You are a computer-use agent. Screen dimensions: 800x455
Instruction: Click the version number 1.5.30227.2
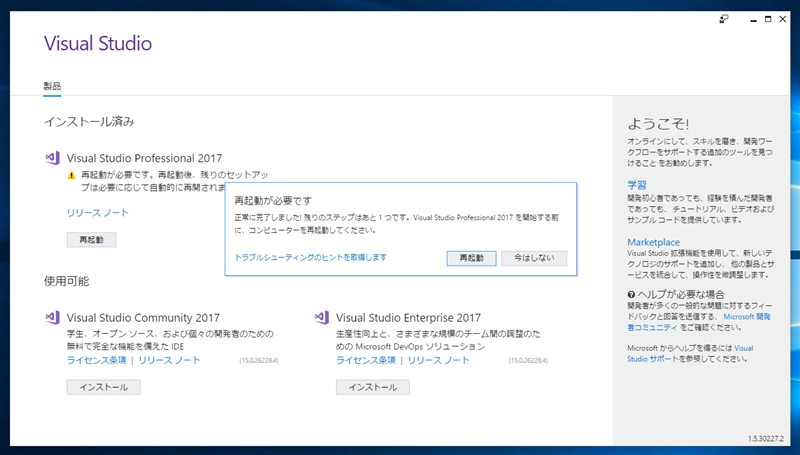pyautogui.click(x=766, y=439)
